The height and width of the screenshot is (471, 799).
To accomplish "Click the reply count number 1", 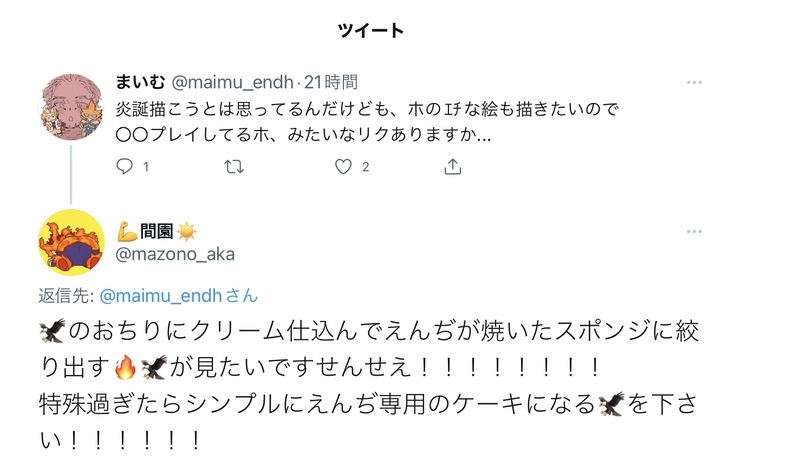I will (x=146, y=167).
